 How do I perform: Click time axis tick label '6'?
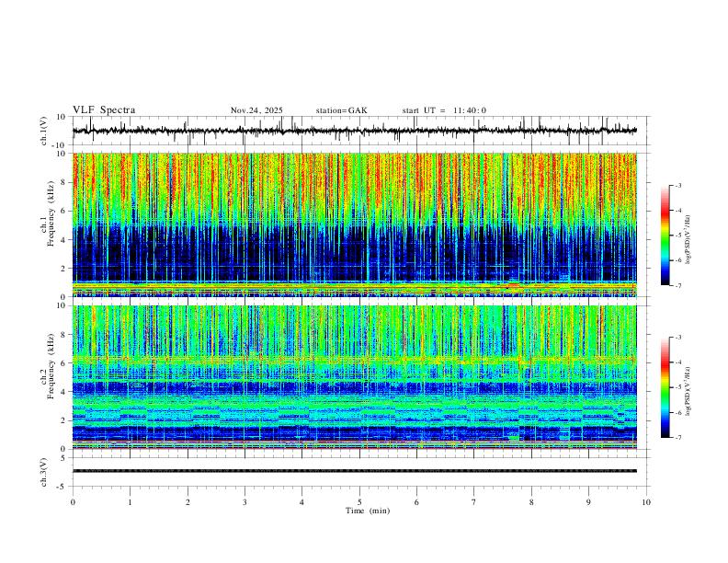tap(416, 502)
